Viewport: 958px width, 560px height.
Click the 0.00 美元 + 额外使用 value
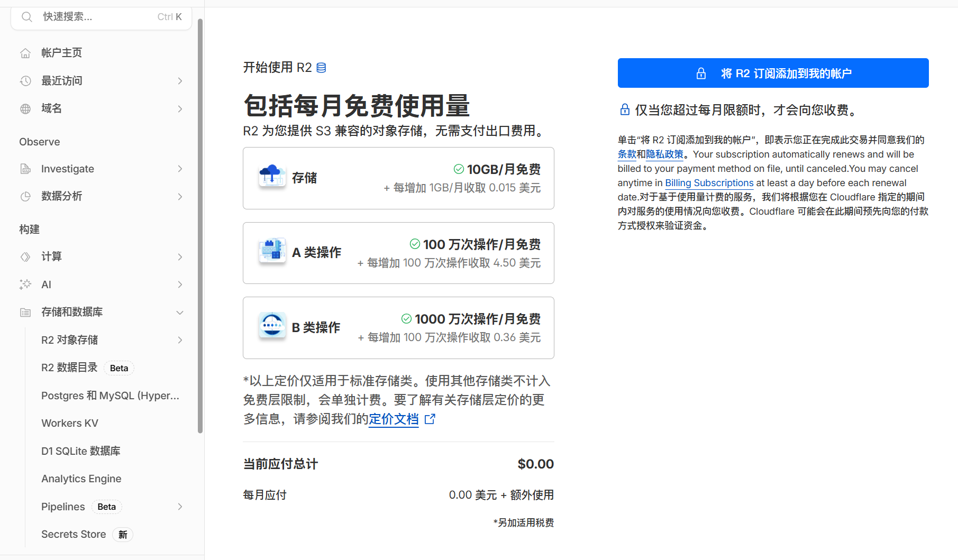coord(501,495)
